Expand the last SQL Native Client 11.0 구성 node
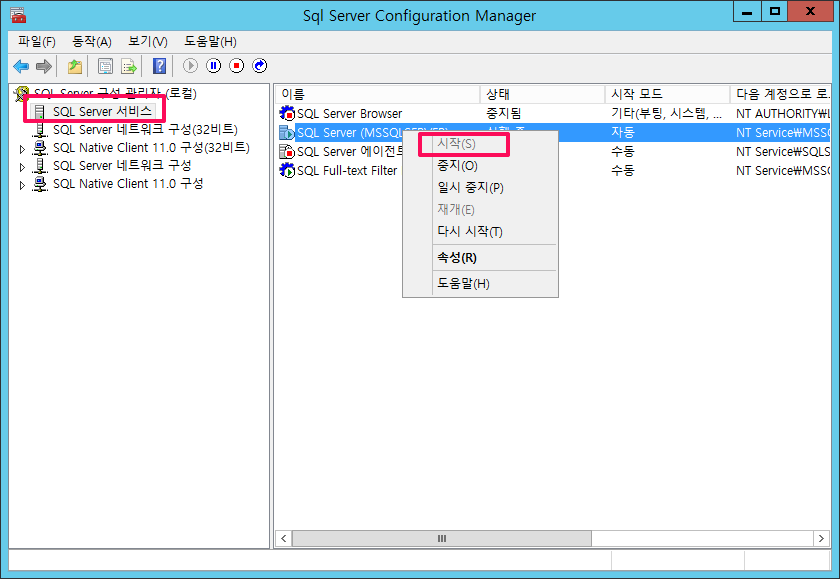The height and width of the screenshot is (579, 840). (x=22, y=185)
